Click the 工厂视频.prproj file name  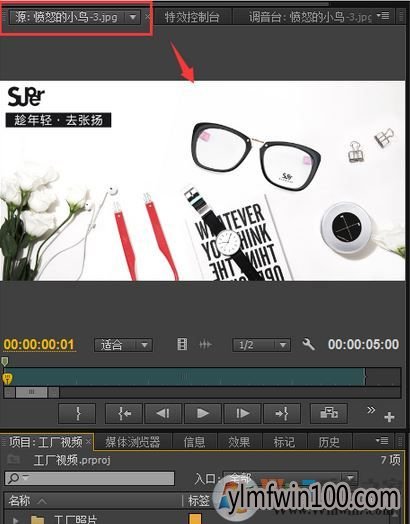(x=72, y=460)
